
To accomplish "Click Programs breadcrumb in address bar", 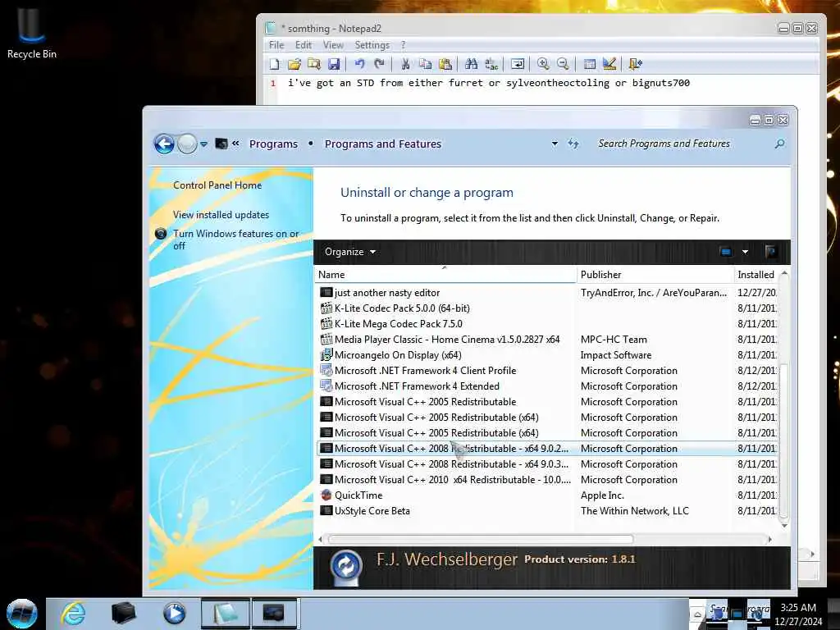I will pos(273,144).
